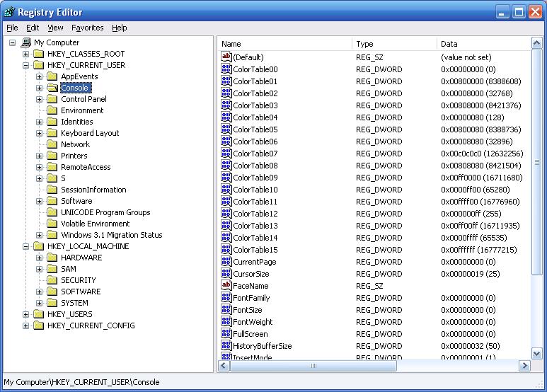
Task: Expand the AppEvents key
Action: point(40,76)
